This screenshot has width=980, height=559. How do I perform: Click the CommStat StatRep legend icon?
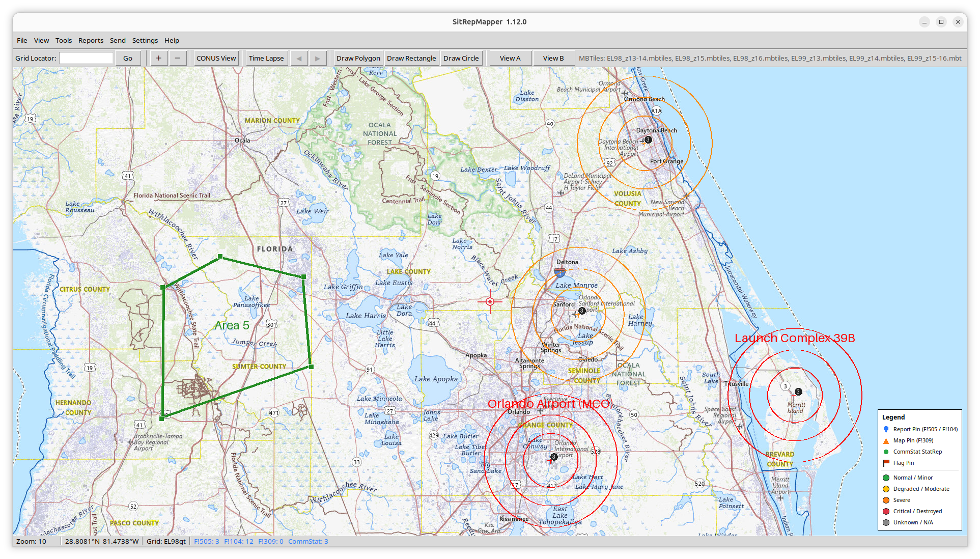(x=886, y=452)
